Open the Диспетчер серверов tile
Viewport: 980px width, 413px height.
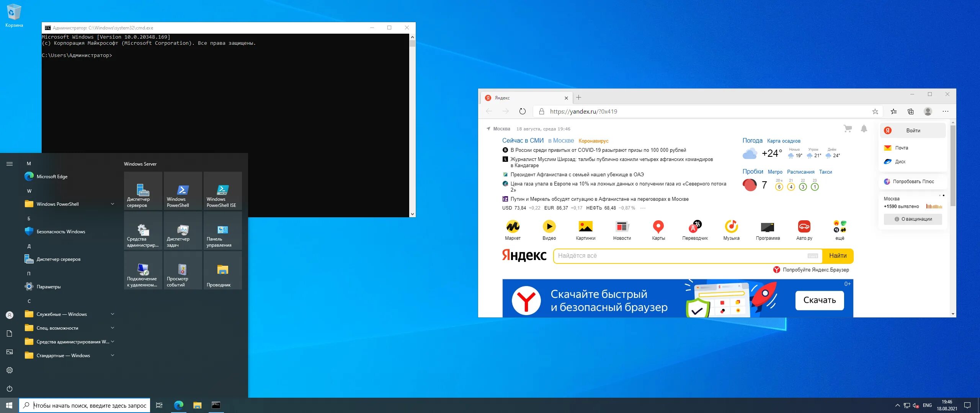pyautogui.click(x=143, y=191)
